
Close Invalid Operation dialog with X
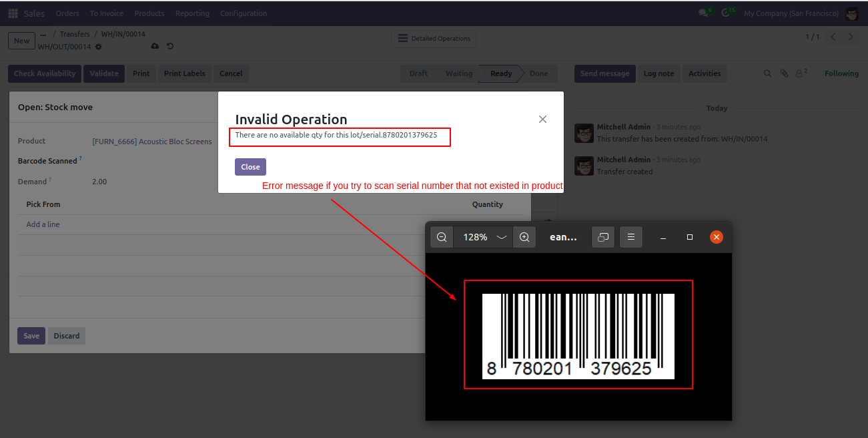[542, 119]
